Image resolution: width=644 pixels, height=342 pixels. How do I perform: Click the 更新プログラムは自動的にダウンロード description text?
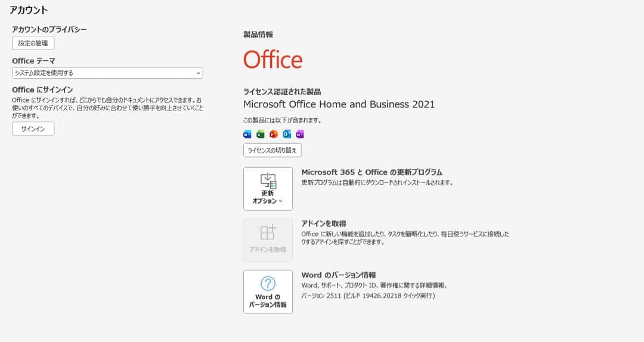377,183
